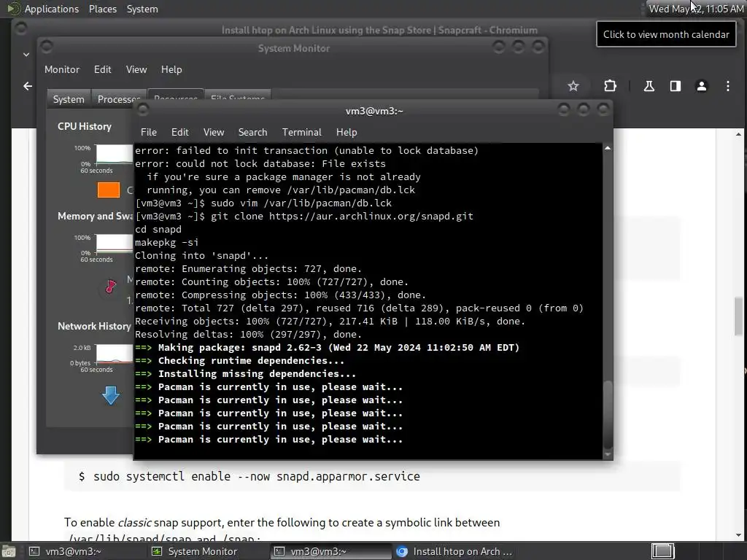
Task: Click MATE logo icon in top panel
Action: 13,9
